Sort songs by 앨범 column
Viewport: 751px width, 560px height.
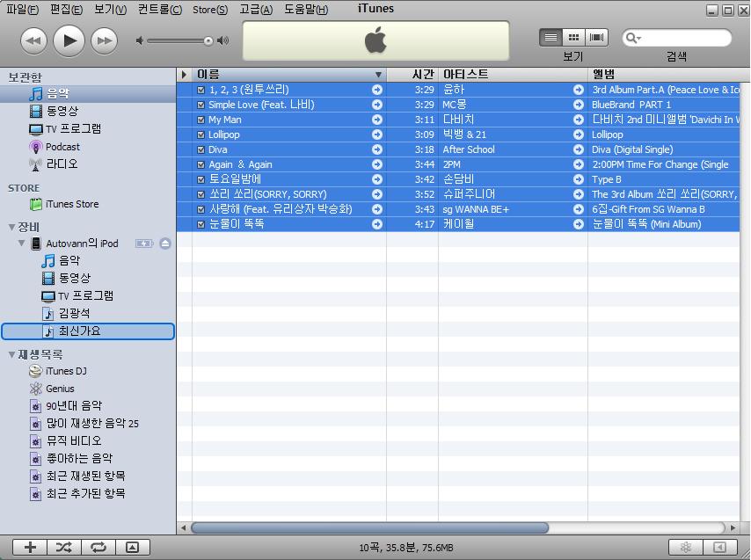[x=669, y=74]
